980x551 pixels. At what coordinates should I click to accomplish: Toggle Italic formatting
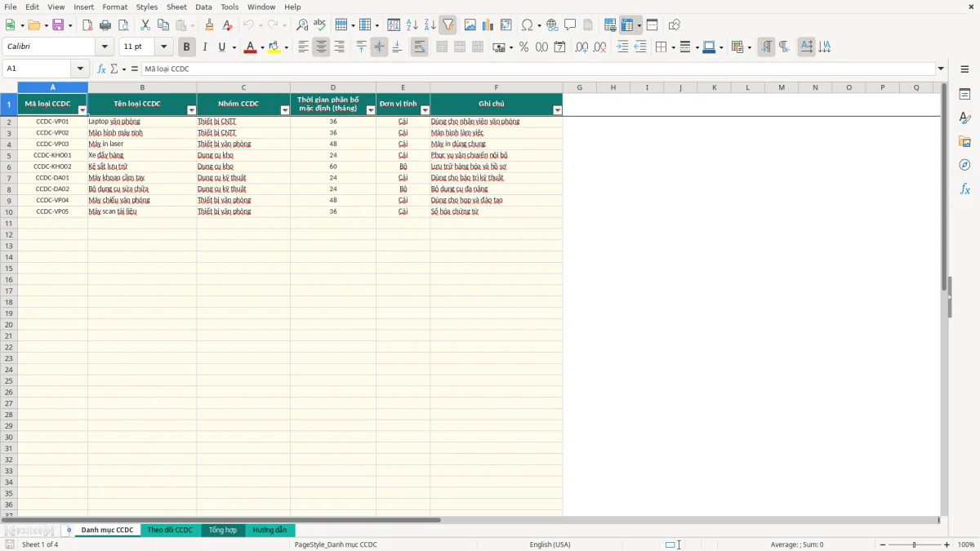(x=204, y=47)
